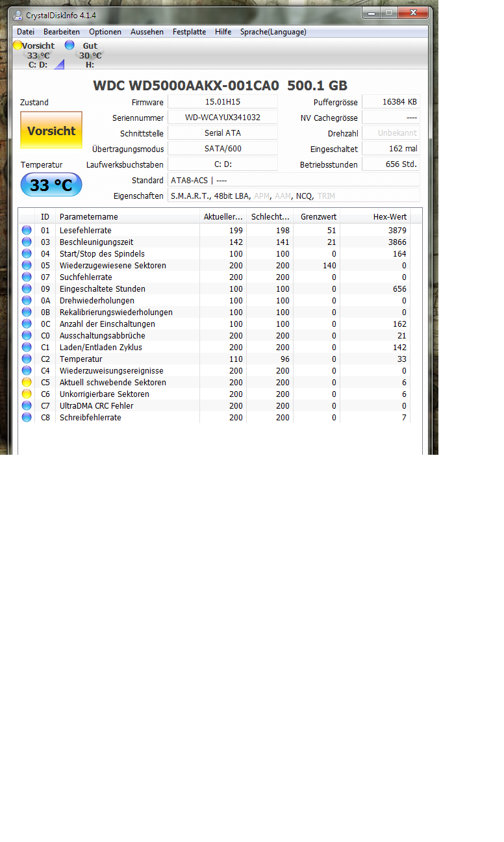Click status icon for Start/Stop des Spindels

pos(27,253)
